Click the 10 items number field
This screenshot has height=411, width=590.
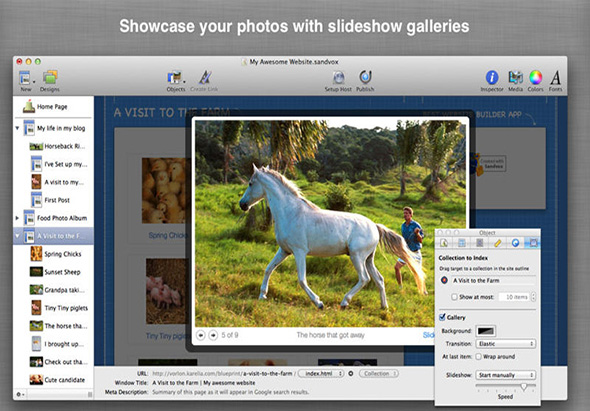click(514, 297)
